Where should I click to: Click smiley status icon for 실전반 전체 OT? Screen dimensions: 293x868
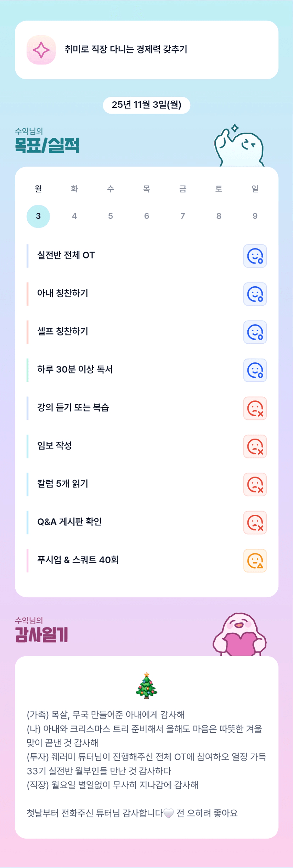click(x=255, y=256)
